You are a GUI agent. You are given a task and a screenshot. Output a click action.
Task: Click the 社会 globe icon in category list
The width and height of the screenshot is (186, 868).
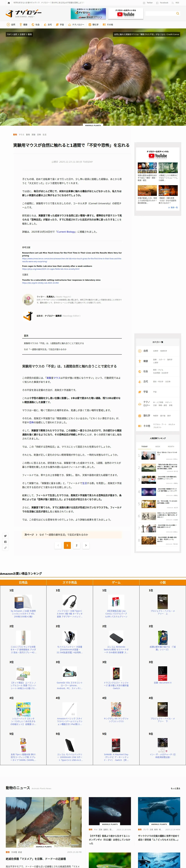[140, 371]
